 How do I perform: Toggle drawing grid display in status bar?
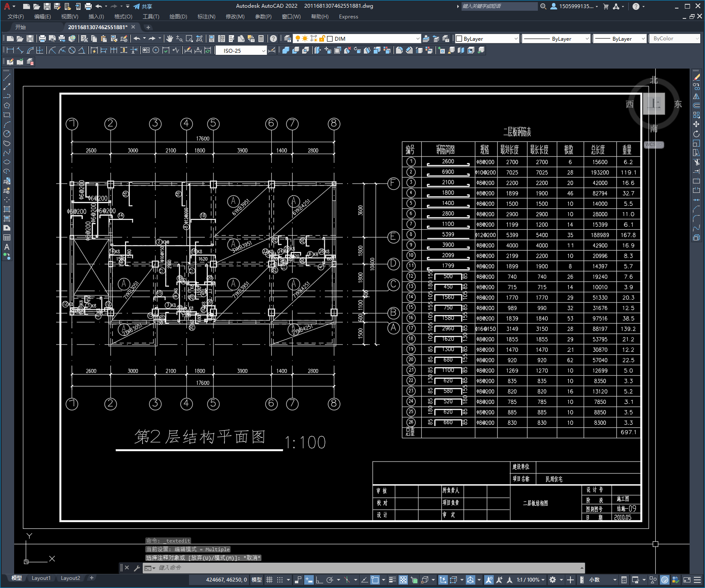[x=269, y=580]
